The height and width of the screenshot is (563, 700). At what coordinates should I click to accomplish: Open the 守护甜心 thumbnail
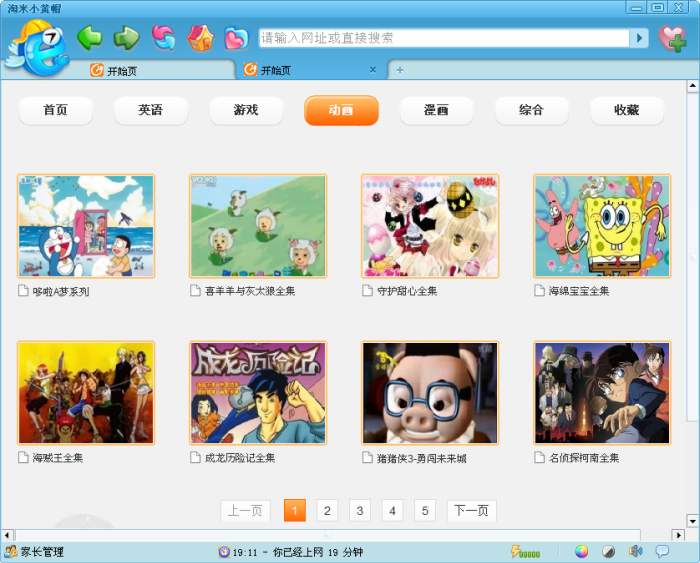pos(430,226)
